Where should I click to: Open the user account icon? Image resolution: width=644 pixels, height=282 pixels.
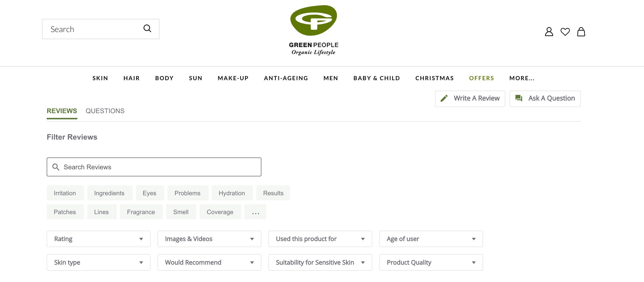(x=549, y=32)
